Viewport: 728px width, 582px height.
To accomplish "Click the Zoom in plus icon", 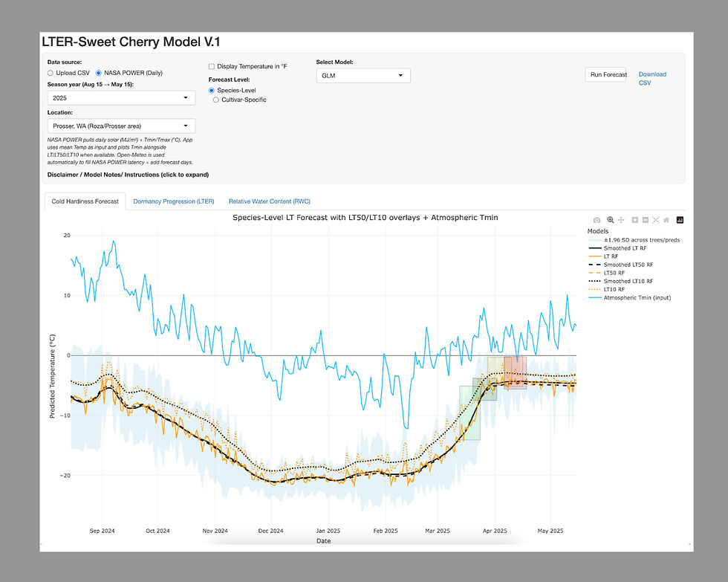I will click(635, 220).
